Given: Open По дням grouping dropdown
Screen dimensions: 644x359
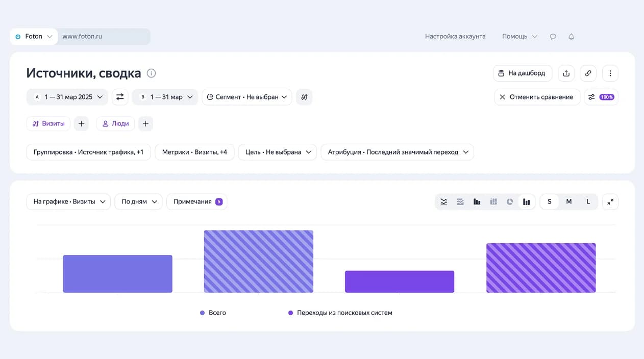Looking at the screenshot, I should pyautogui.click(x=139, y=201).
